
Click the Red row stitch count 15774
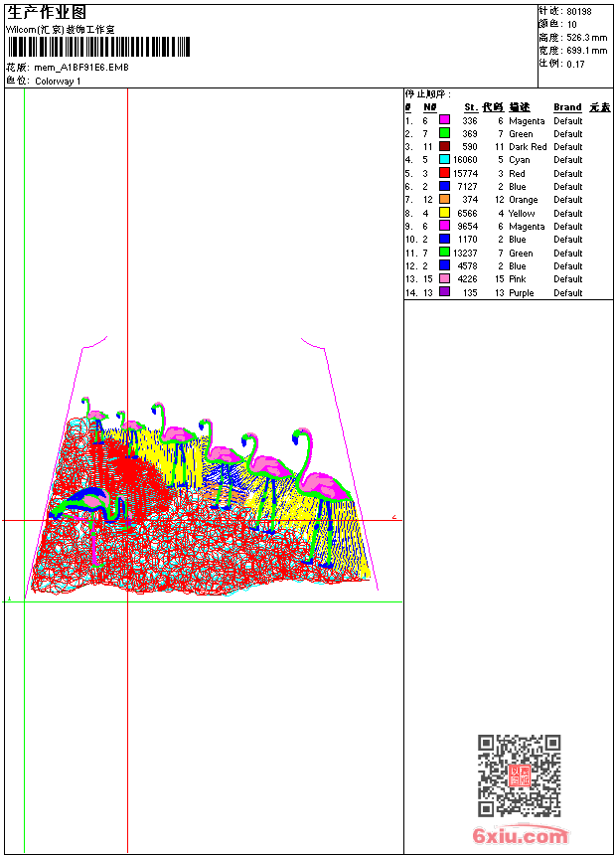coord(465,173)
